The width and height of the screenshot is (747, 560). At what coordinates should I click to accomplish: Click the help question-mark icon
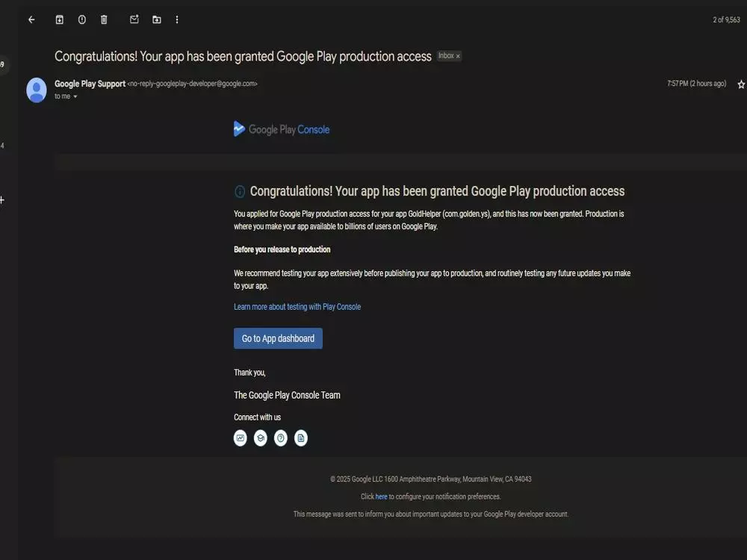click(x=280, y=438)
